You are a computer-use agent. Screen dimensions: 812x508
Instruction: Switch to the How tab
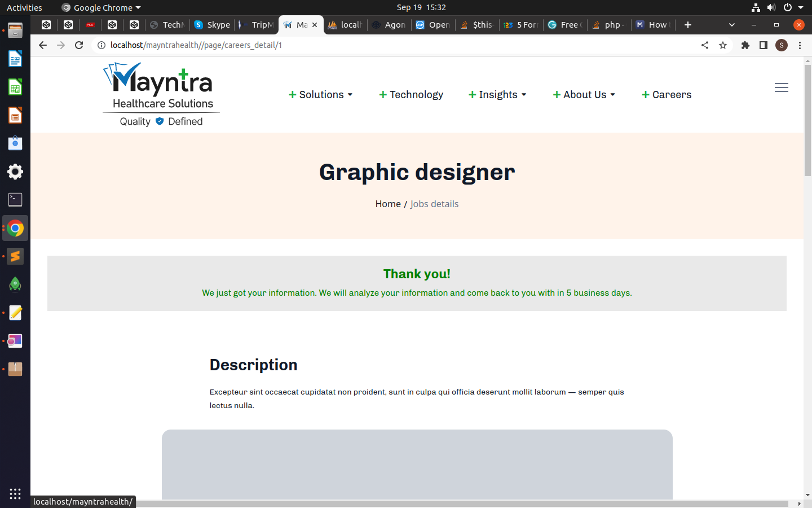click(654, 25)
